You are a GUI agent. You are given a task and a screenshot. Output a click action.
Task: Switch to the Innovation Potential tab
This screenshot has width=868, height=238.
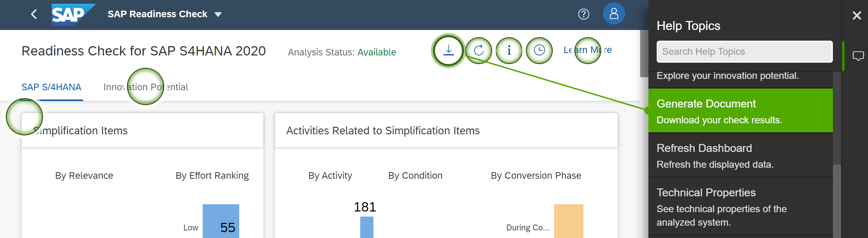pyautogui.click(x=146, y=87)
